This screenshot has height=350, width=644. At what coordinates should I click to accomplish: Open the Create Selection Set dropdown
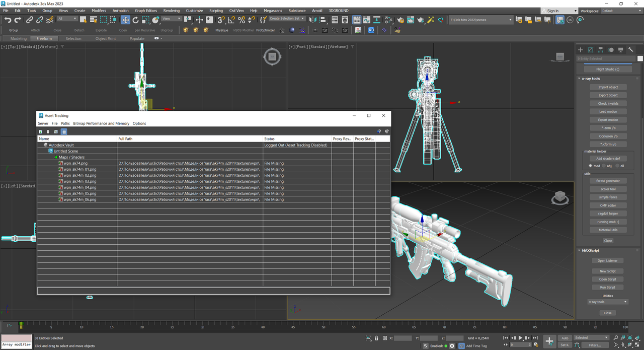pos(287,19)
